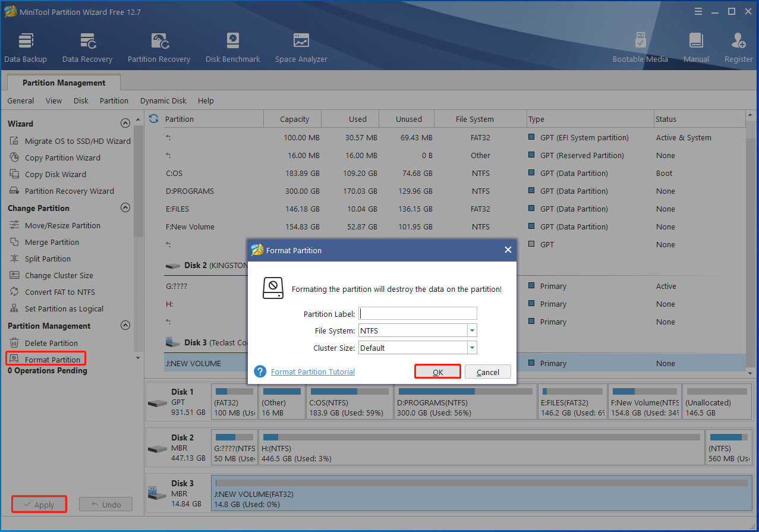This screenshot has height=532, width=759.
Task: Refresh the partition list
Action: click(x=154, y=119)
